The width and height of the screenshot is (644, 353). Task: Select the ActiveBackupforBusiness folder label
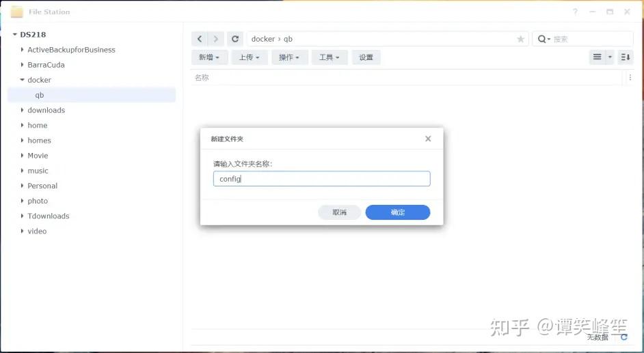(x=72, y=50)
